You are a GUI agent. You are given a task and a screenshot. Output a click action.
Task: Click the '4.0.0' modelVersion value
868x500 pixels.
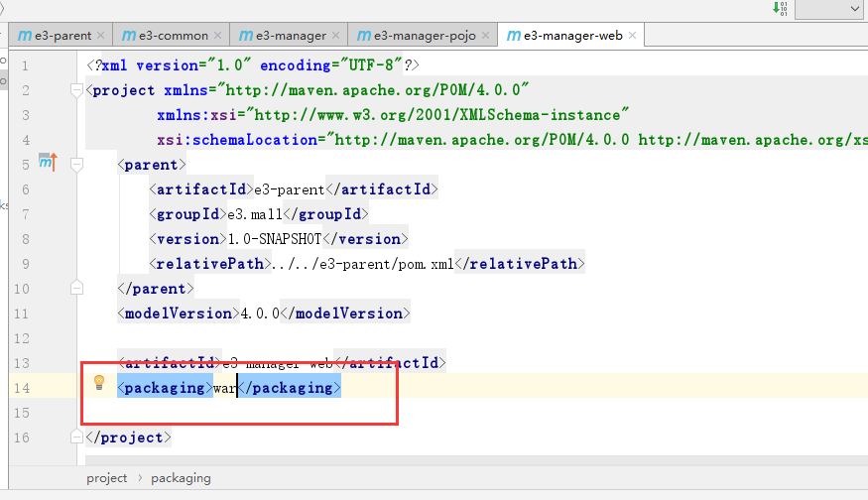point(260,313)
